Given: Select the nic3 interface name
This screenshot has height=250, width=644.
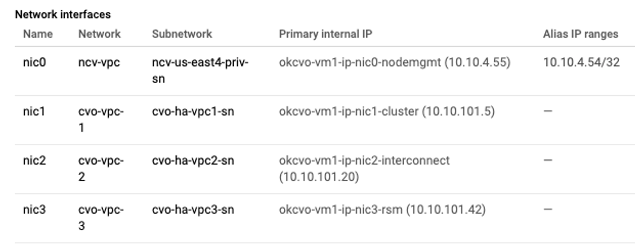Looking at the screenshot, I should (x=34, y=210).
